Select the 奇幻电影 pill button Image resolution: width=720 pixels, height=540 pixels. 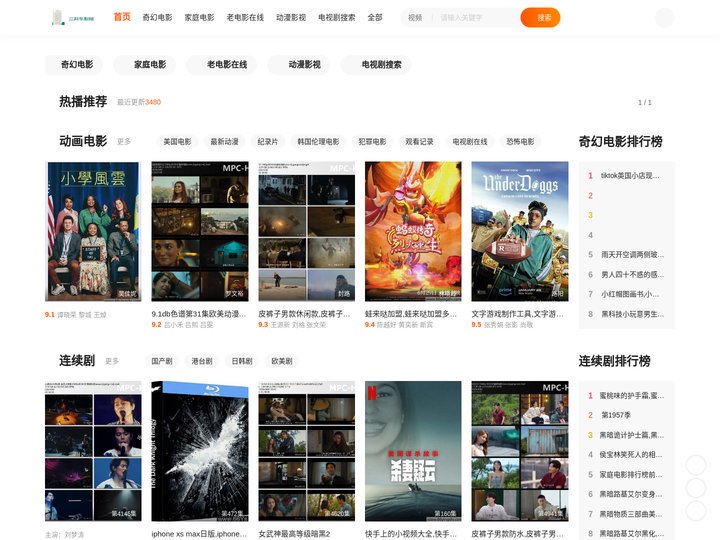(x=73, y=65)
